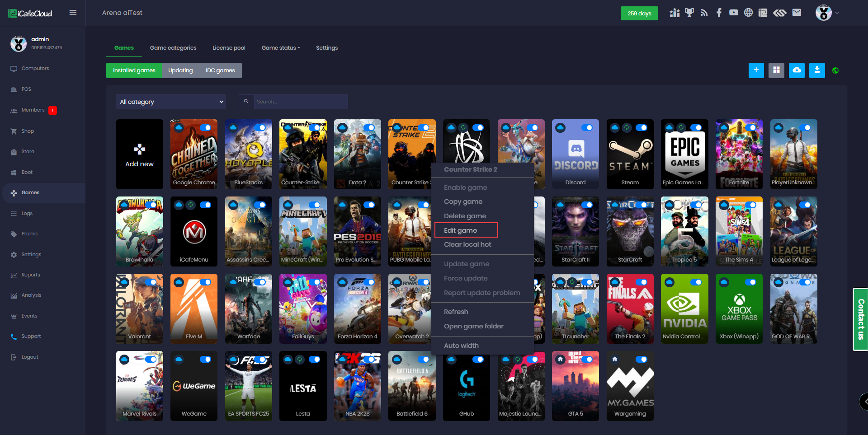Open Reports in the sidebar

click(x=31, y=275)
